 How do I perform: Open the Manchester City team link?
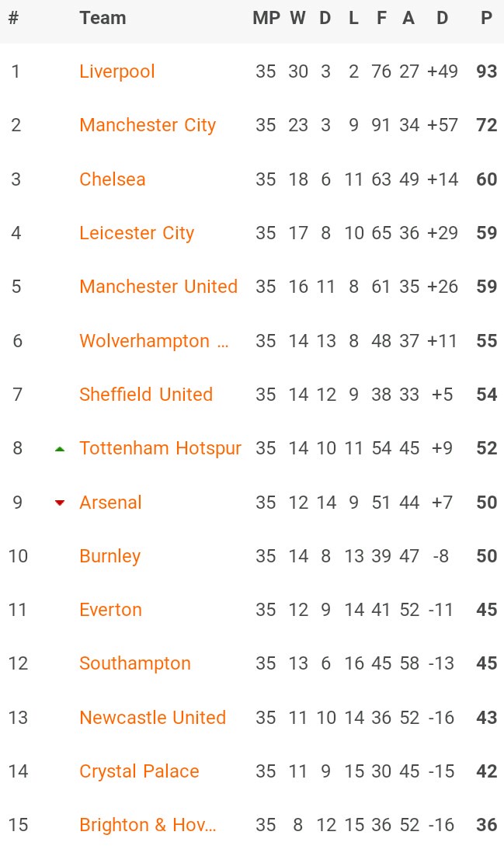(x=148, y=125)
